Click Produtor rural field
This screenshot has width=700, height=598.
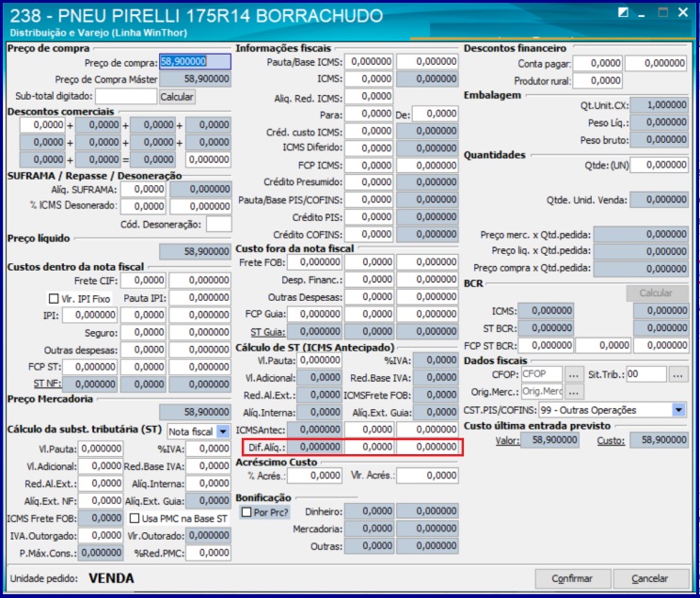point(597,81)
